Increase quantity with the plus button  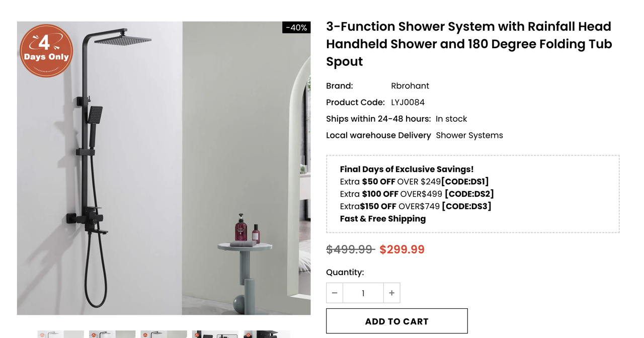coord(391,293)
